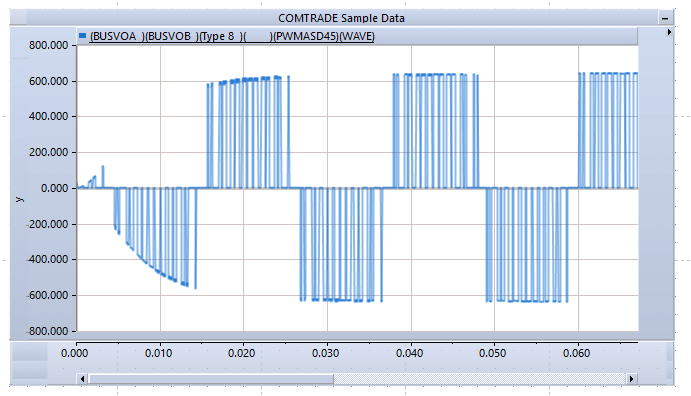This screenshot has height=396, width=691.
Task: Click the horizontal scrollbar thumb
Action: pos(211,379)
